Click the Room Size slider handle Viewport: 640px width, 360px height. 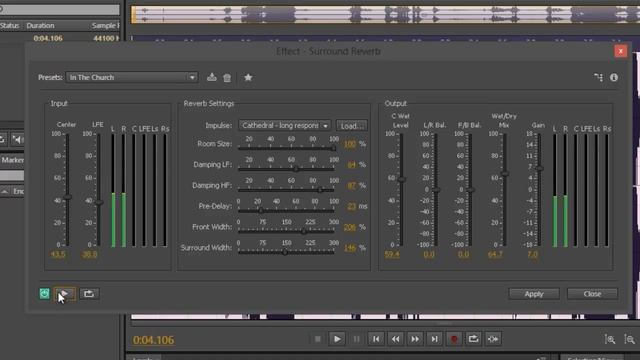click(x=333, y=148)
